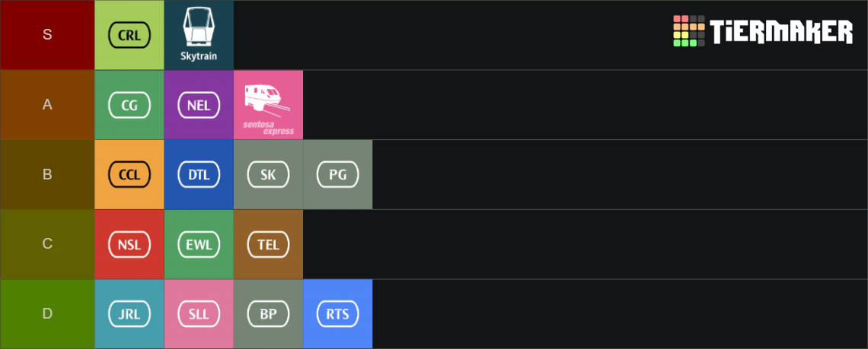Click the B tier label cell
The width and height of the screenshot is (868, 349).
click(48, 175)
